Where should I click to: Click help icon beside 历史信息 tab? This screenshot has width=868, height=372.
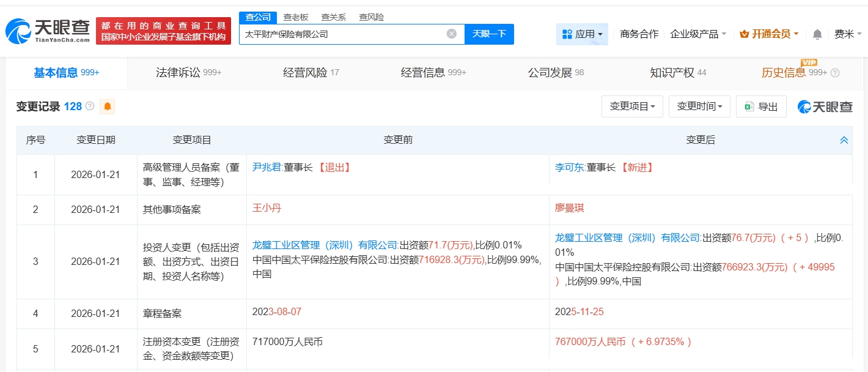(835, 73)
